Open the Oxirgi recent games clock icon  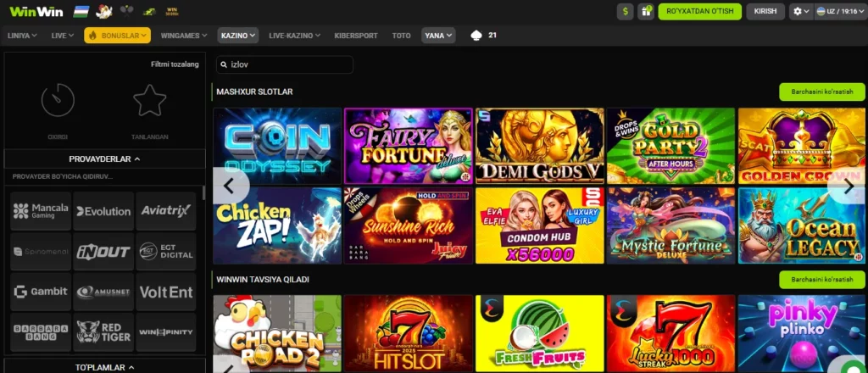[58, 100]
